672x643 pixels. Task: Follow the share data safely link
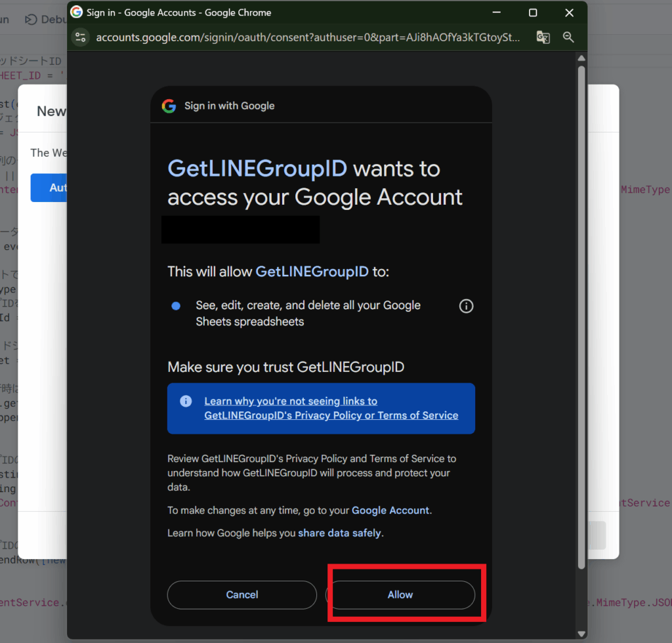click(x=339, y=533)
